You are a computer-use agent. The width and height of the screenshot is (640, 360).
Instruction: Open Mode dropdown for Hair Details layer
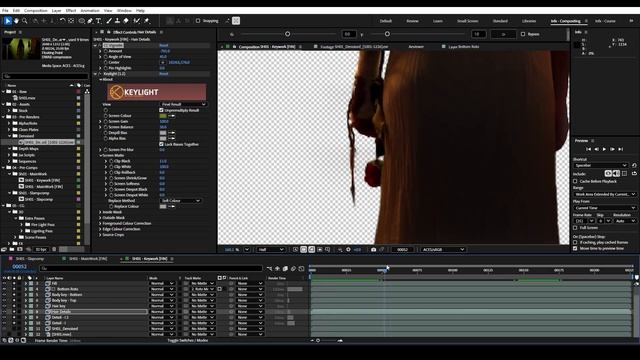click(x=162, y=312)
